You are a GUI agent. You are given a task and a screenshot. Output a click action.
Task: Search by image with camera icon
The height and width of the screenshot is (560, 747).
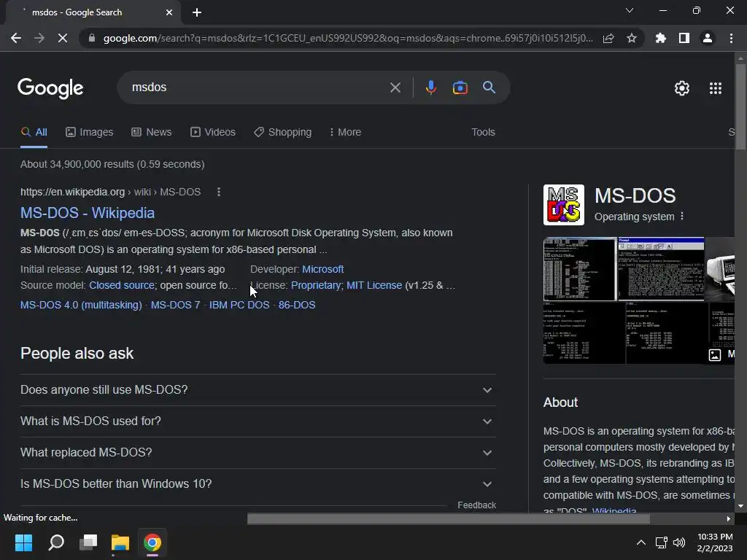click(x=460, y=87)
